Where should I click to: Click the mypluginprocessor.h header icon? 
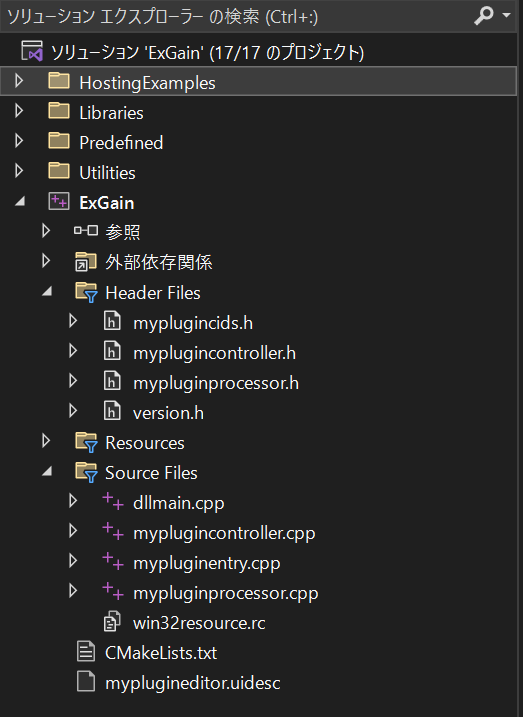(112, 381)
